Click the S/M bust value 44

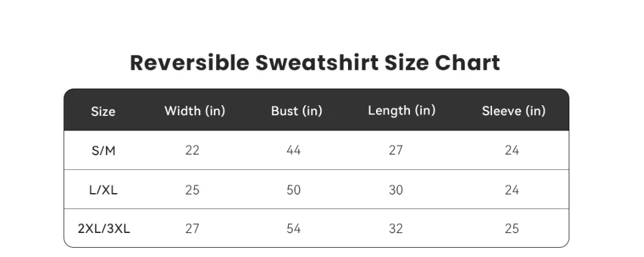[x=293, y=150]
